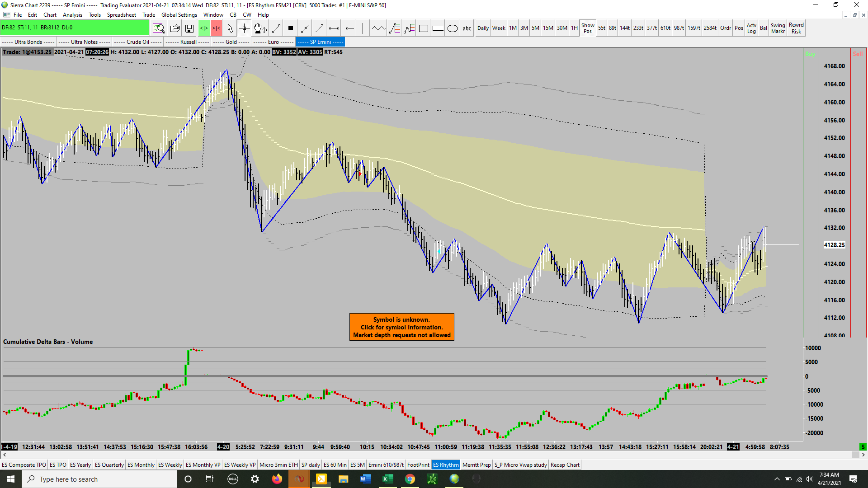Click the Daily timeframe button
This screenshot has height=488, width=868.
pyautogui.click(x=483, y=28)
